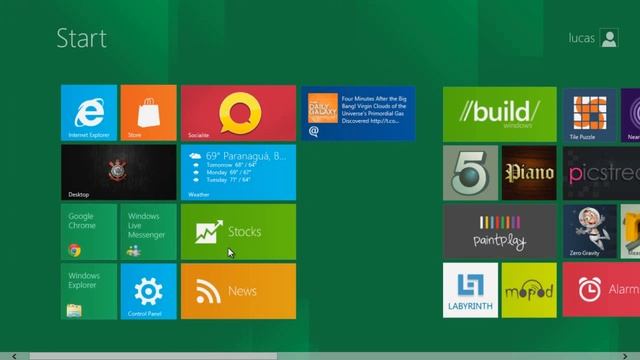The height and width of the screenshot is (360, 640).
Task: Click the horizontal scrollbar thumb
Action: tap(153, 356)
